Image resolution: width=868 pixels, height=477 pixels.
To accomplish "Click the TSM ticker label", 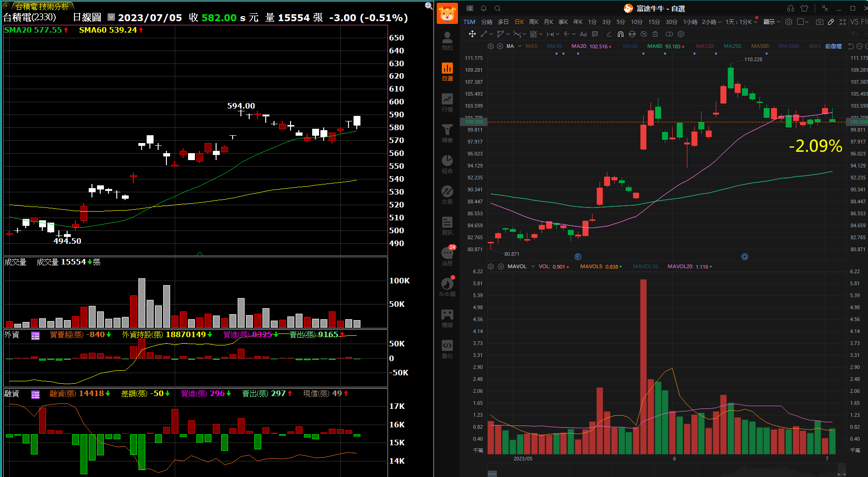I will pyautogui.click(x=469, y=22).
